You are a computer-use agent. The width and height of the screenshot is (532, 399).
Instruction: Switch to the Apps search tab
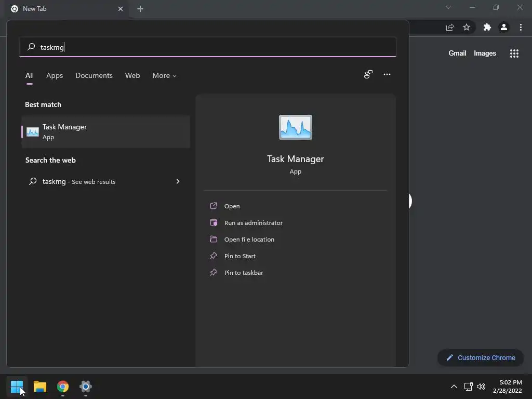tap(55, 75)
